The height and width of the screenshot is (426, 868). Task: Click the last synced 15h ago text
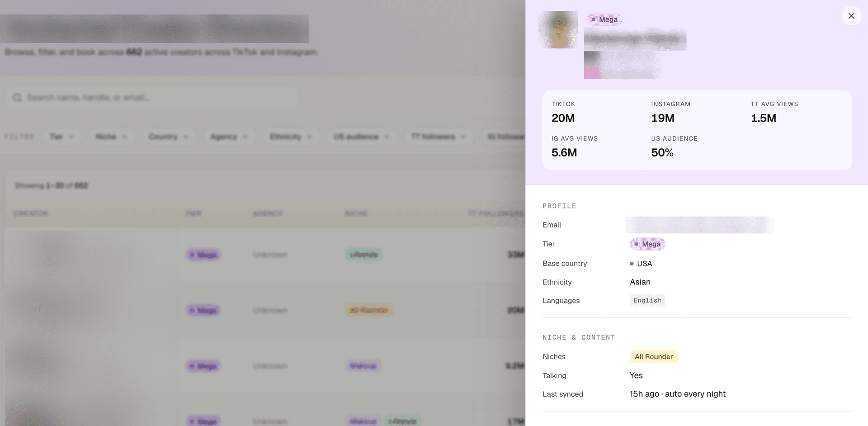[678, 394]
